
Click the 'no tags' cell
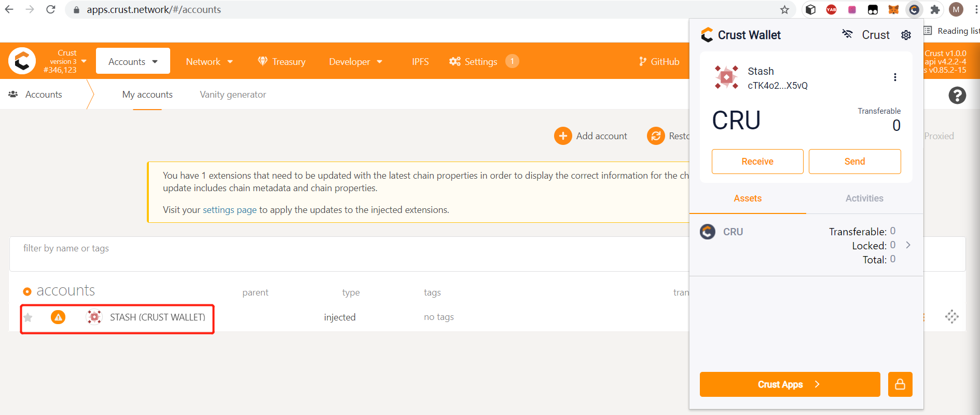pyautogui.click(x=438, y=317)
